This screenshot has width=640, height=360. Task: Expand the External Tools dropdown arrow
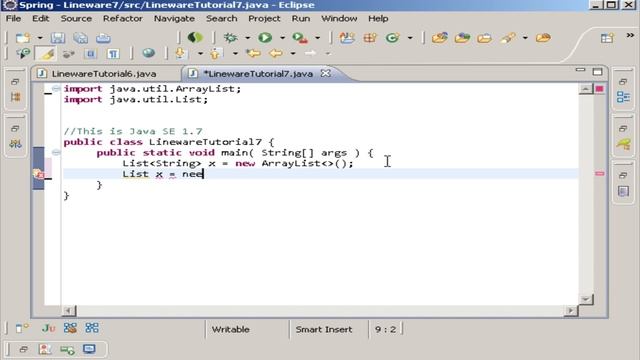(318, 38)
